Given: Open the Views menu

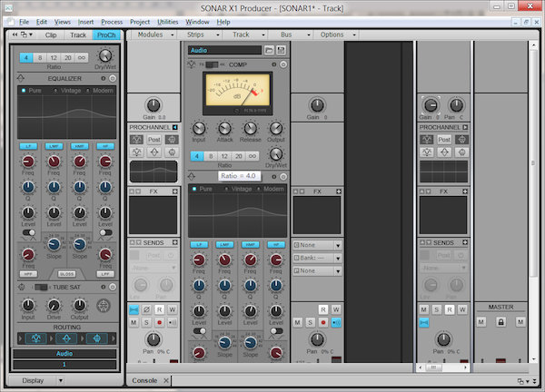Looking at the screenshot, I should coord(62,22).
